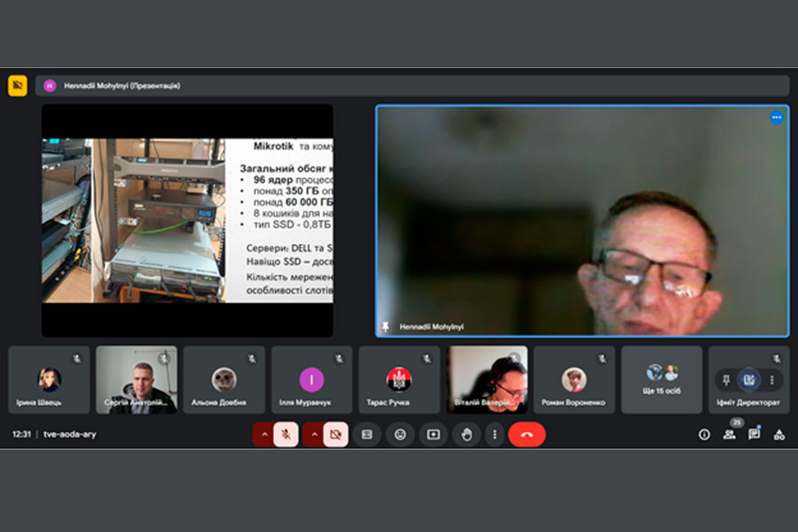Viewport: 798px width, 532px height.
Task: Click the muted mic indicator on Ірина Швець tile
Action: point(77,358)
